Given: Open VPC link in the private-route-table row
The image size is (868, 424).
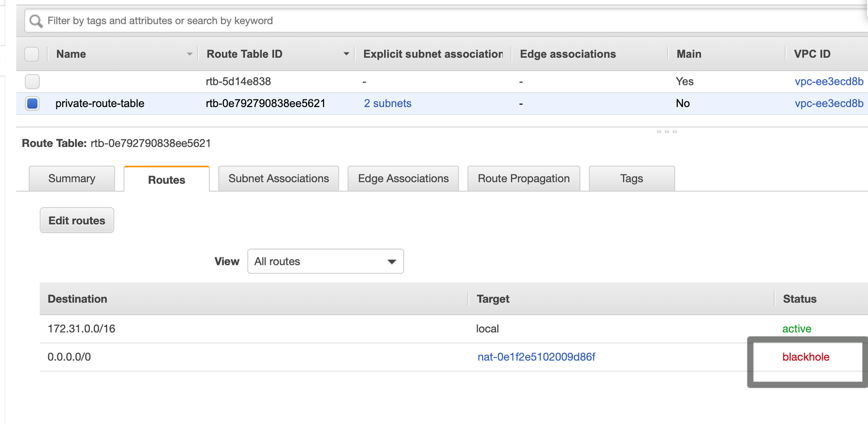Looking at the screenshot, I should tap(829, 104).
